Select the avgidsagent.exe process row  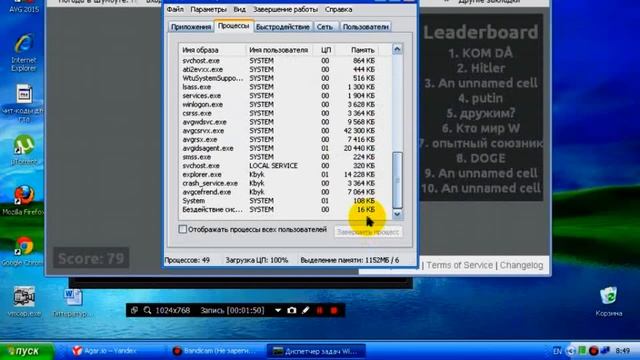(x=278, y=148)
